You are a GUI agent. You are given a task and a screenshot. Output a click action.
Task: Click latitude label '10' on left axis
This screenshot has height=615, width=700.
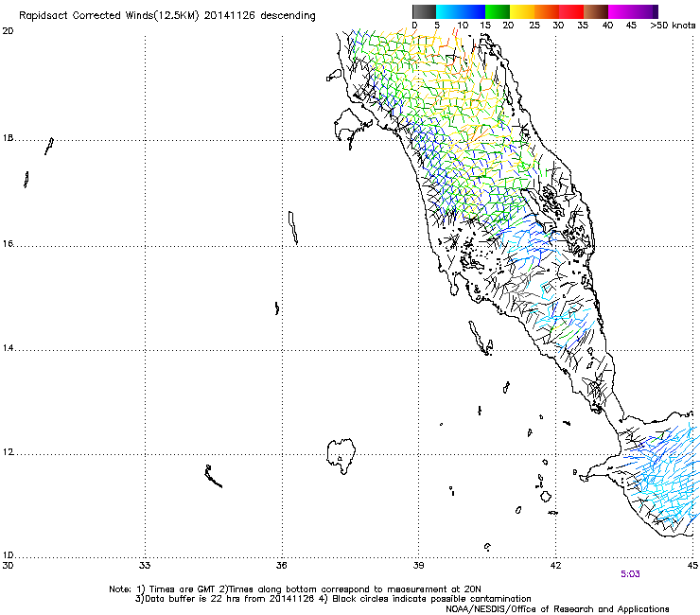pos(8,555)
